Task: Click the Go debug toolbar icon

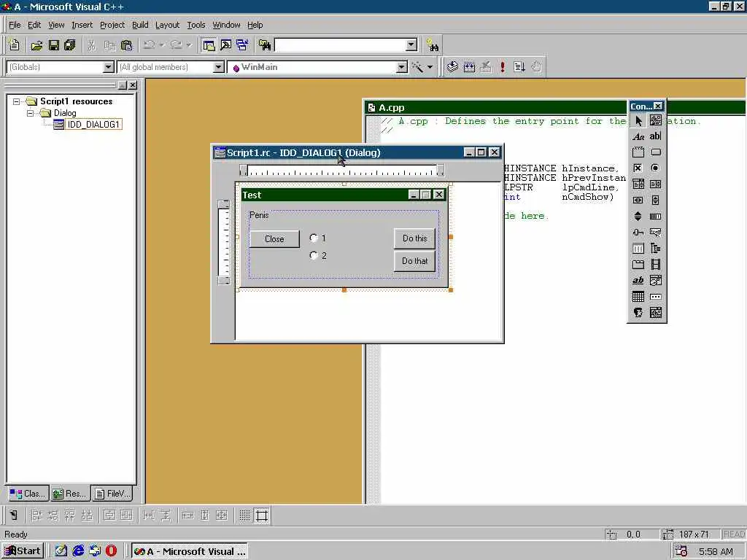Action: [x=519, y=67]
